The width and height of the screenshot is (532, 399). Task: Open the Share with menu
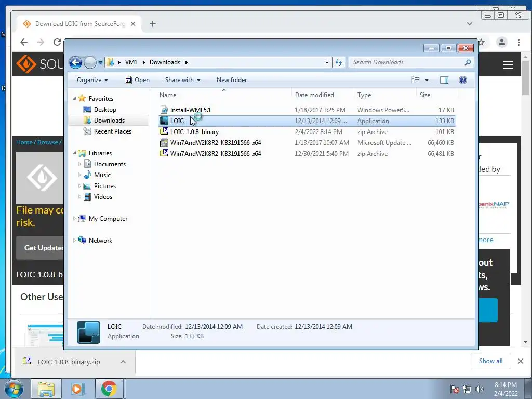(x=182, y=80)
